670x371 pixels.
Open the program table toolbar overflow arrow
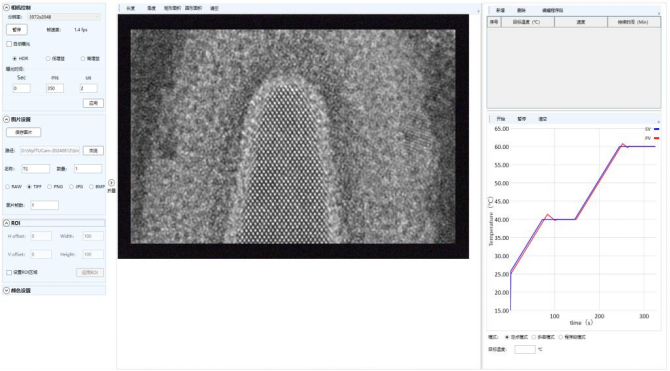[x=658, y=13]
